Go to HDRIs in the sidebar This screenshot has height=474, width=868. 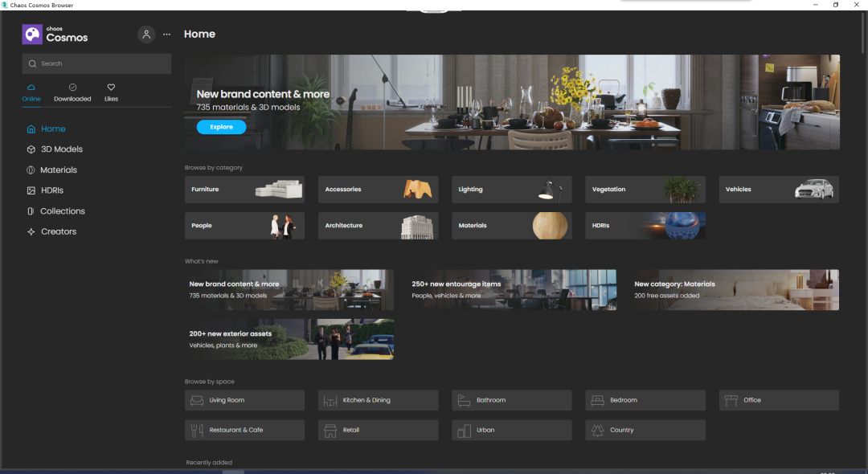pyautogui.click(x=51, y=190)
